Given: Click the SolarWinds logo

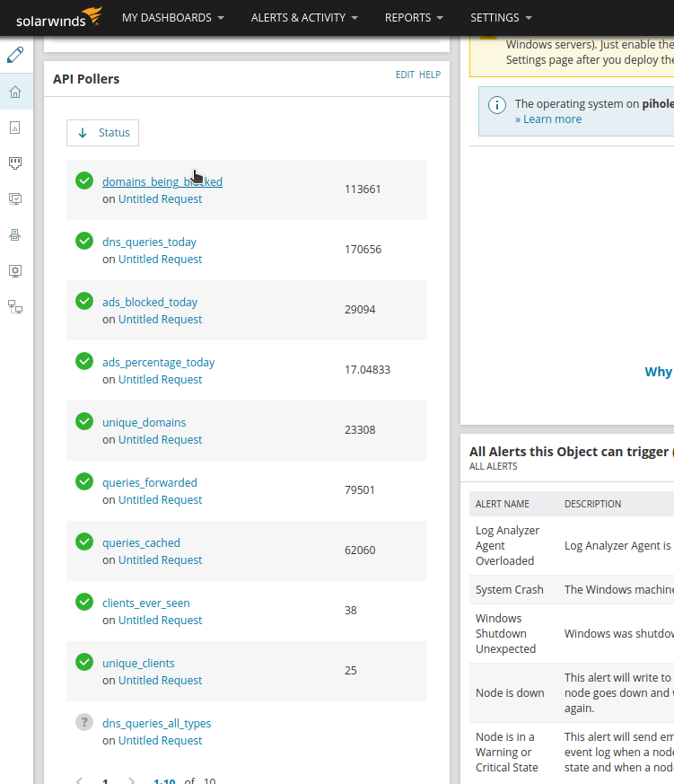Looking at the screenshot, I should click(59, 17).
